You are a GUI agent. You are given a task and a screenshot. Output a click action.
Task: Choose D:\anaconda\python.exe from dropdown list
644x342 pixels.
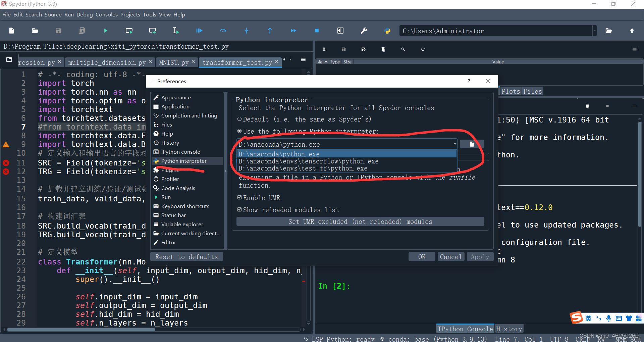[x=347, y=154]
